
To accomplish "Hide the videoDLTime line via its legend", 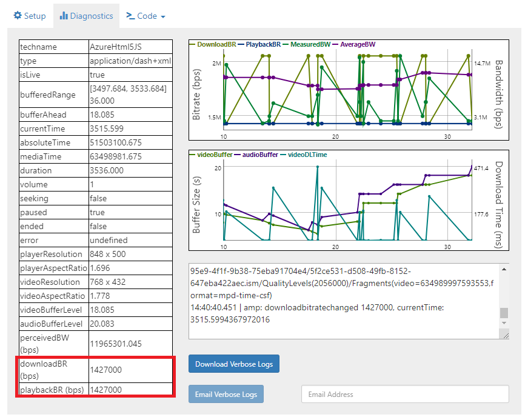I will pos(307,155).
